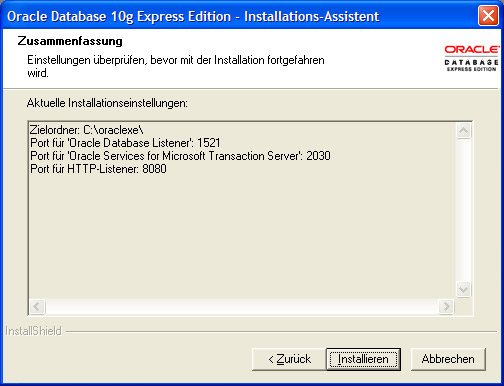Click the Oracle Database 10g title bar text

pyautogui.click(x=193, y=16)
